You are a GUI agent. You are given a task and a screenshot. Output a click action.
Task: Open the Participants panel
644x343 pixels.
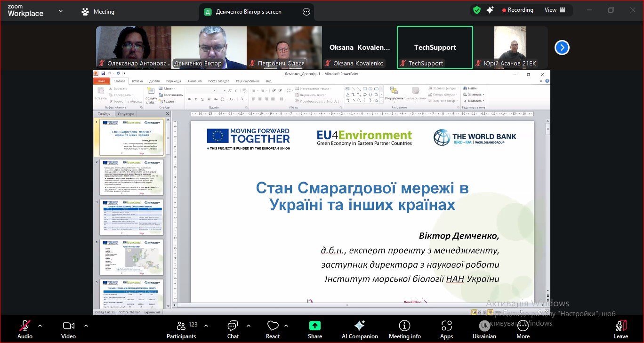[181, 329]
